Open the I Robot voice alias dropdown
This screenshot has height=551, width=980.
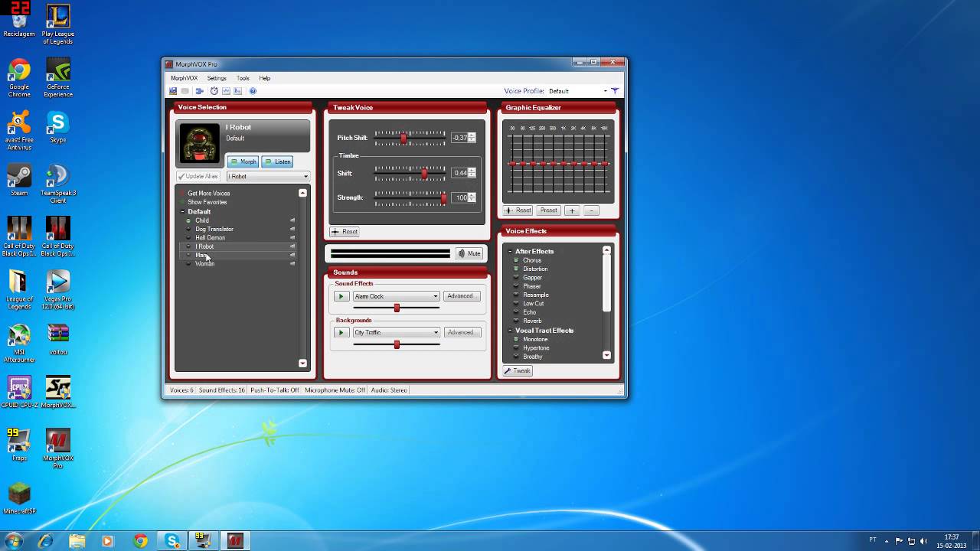tap(268, 176)
